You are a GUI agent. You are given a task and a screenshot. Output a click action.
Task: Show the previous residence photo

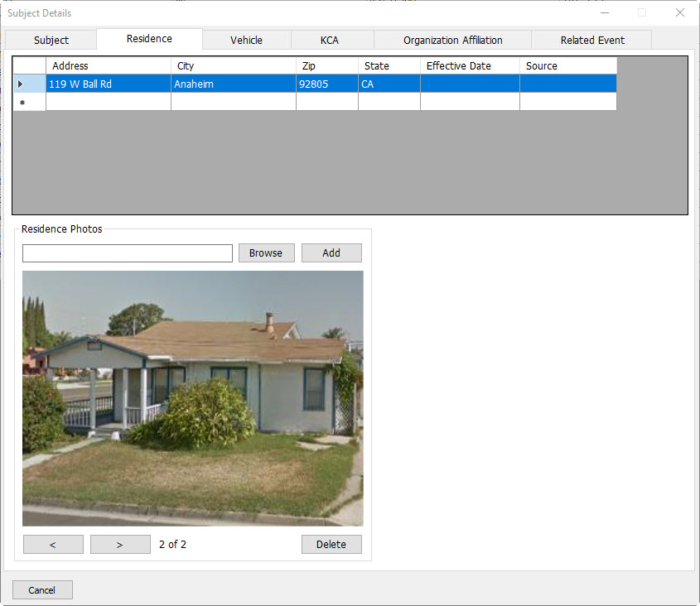click(53, 544)
